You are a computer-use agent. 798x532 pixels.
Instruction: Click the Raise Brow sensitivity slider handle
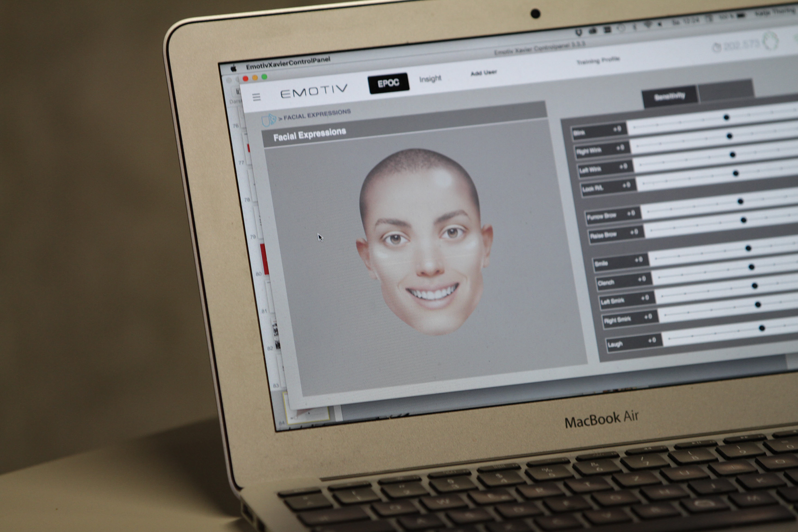click(744, 220)
